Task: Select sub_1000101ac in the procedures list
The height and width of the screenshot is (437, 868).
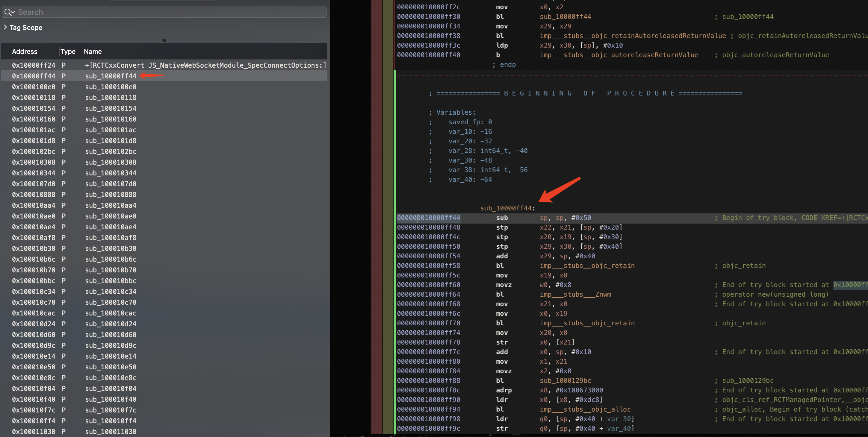Action: pyautogui.click(x=164, y=130)
